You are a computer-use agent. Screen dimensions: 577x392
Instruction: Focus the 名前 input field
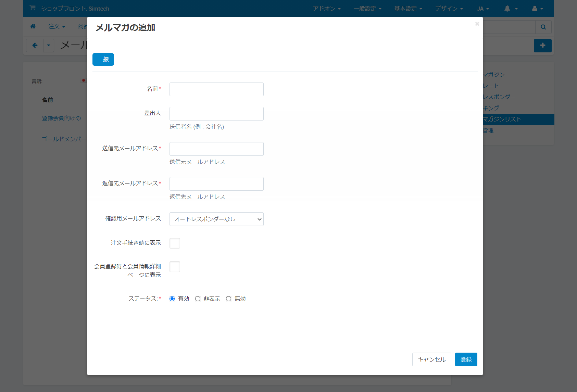coord(216,89)
